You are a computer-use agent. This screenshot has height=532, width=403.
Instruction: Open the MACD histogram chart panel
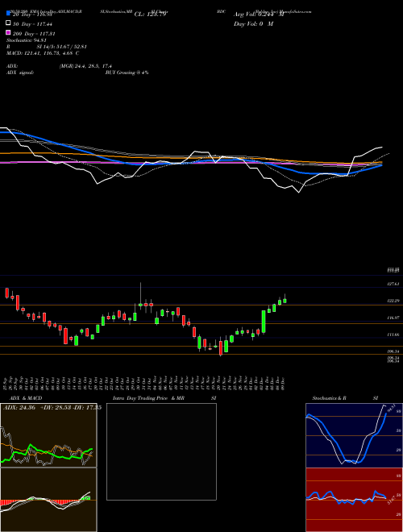pyautogui.click(x=48, y=500)
